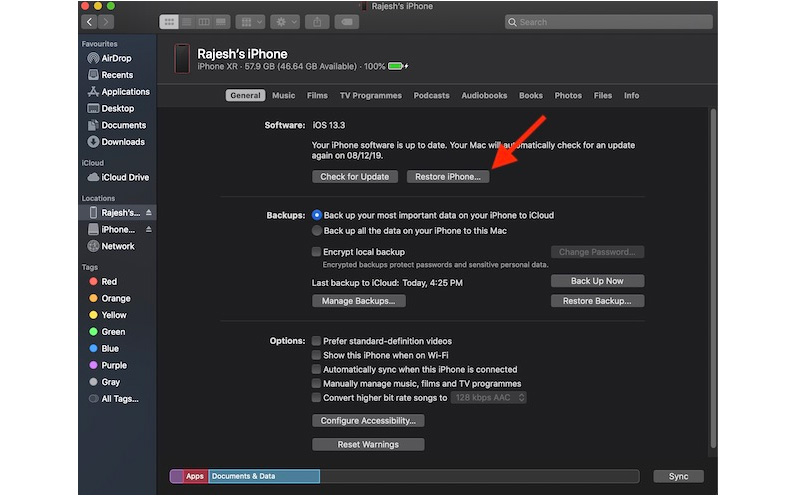The width and height of the screenshot is (799, 500).
Task: Switch to the Music tab
Action: [283, 96]
